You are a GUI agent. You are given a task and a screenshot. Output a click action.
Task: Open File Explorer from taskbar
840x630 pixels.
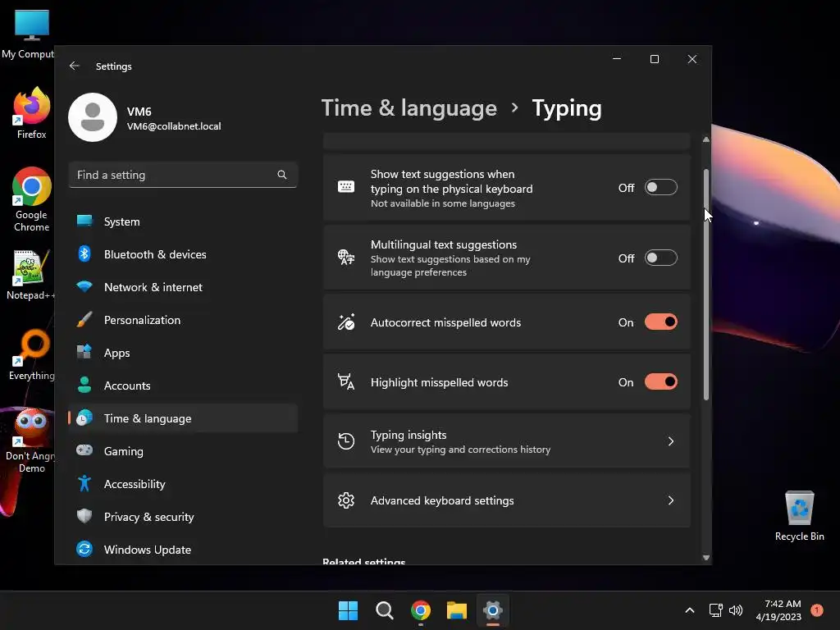[x=457, y=610]
